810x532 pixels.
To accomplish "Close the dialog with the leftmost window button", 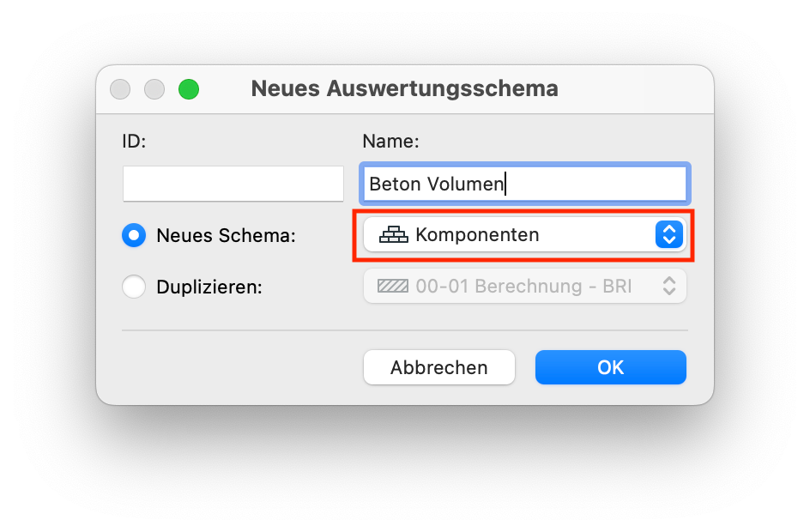I will point(120,89).
